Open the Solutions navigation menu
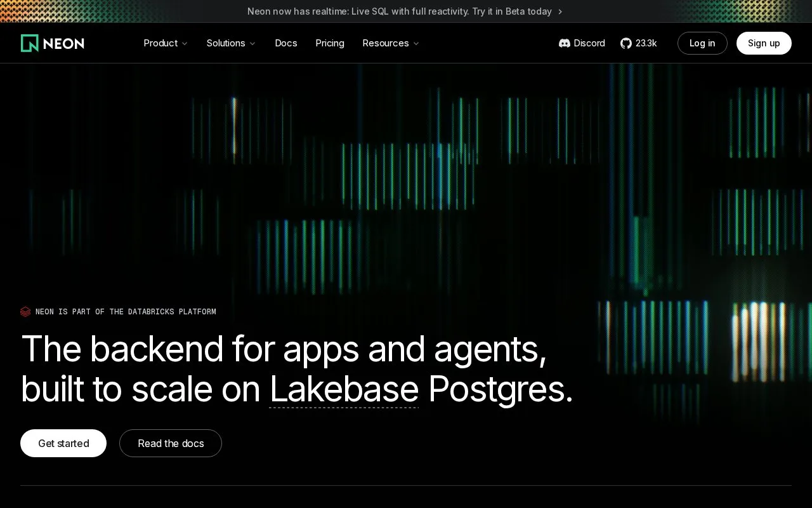This screenshot has width=812, height=508. (232, 43)
